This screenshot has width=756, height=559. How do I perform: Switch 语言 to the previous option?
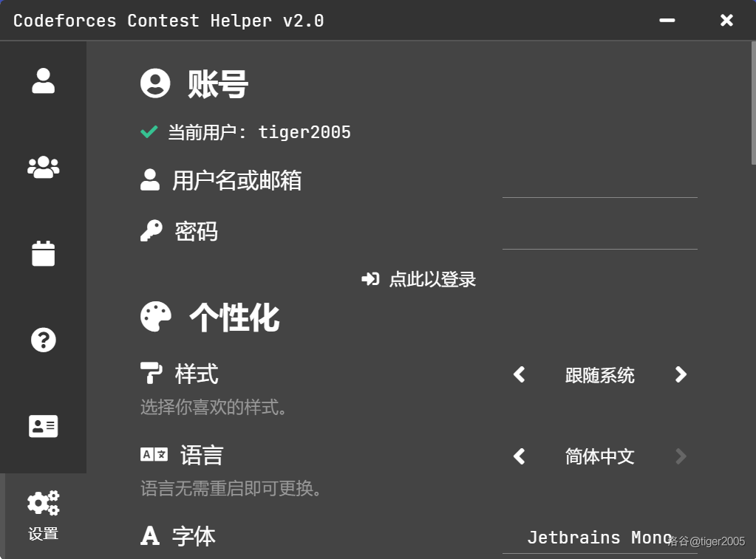coord(520,456)
